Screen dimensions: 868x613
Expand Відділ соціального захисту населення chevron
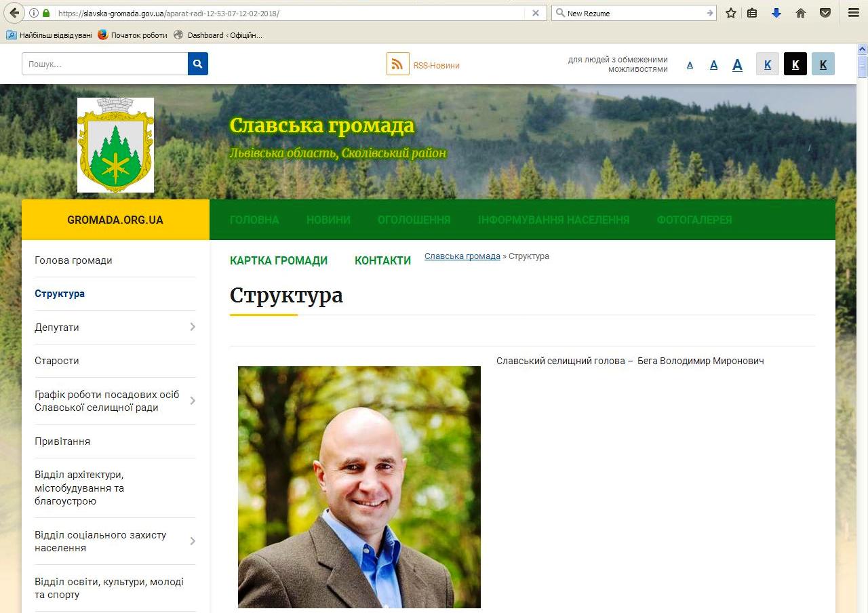tap(193, 541)
